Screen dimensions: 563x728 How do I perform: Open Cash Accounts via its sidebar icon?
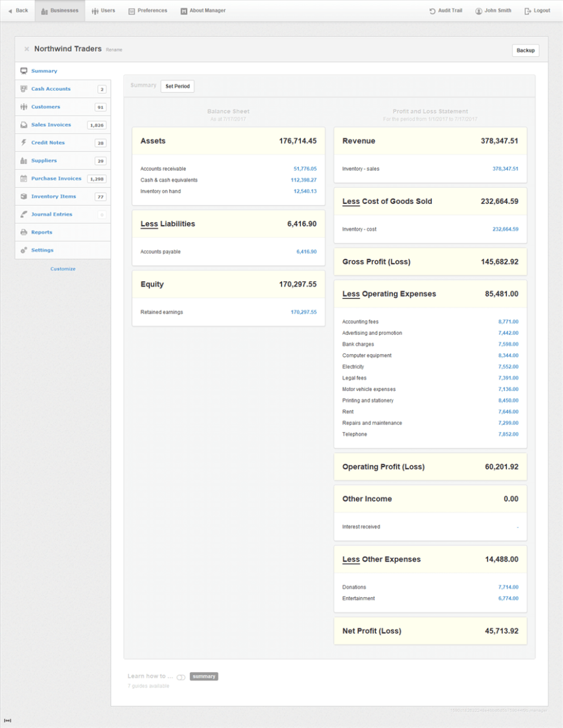click(23, 89)
